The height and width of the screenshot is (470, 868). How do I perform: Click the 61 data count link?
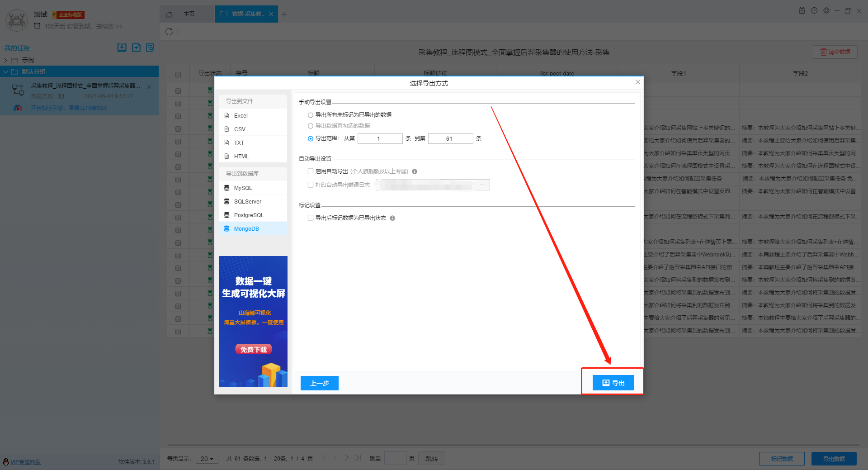[x=61, y=96]
